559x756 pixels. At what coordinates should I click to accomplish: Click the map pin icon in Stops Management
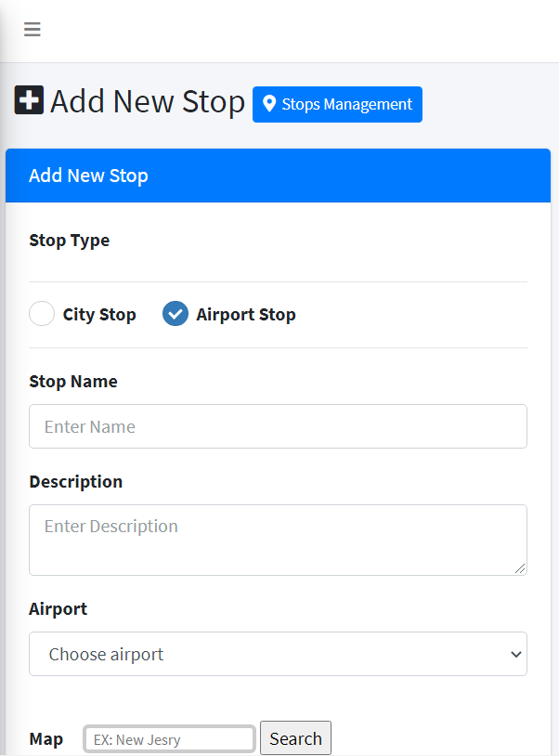click(269, 104)
